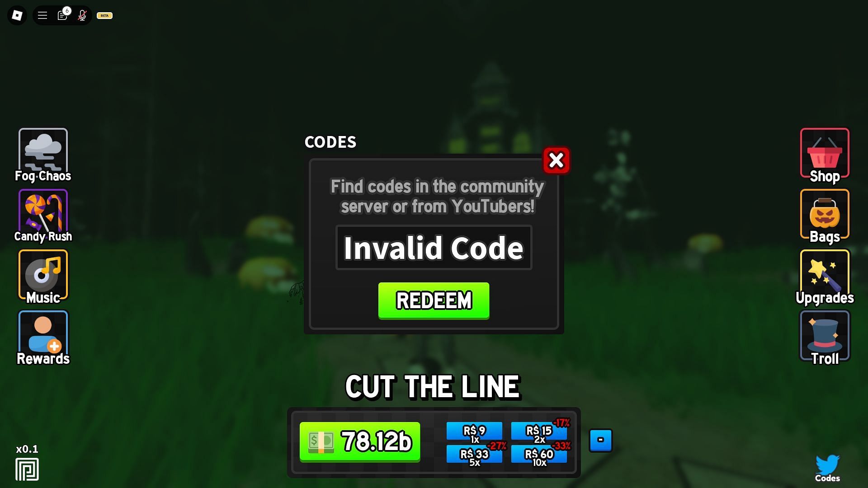Click the Invalid Code input field
The height and width of the screenshot is (488, 868).
pyautogui.click(x=434, y=247)
